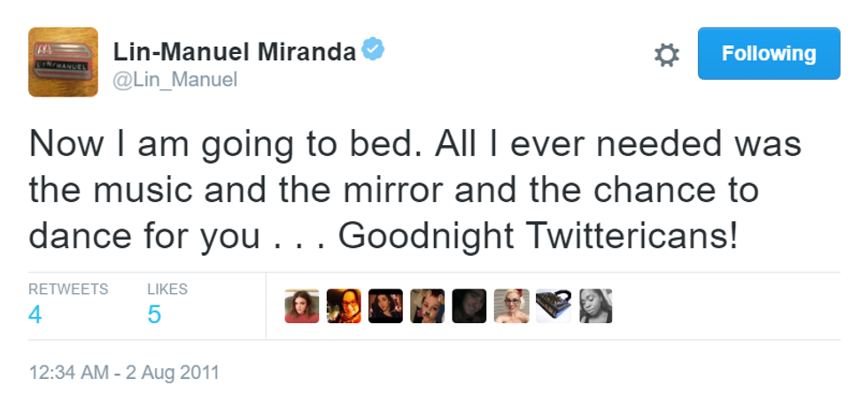
Task: Click the 12:34 AM - 2 Aug 2011 timestamp
Action: coord(123,372)
